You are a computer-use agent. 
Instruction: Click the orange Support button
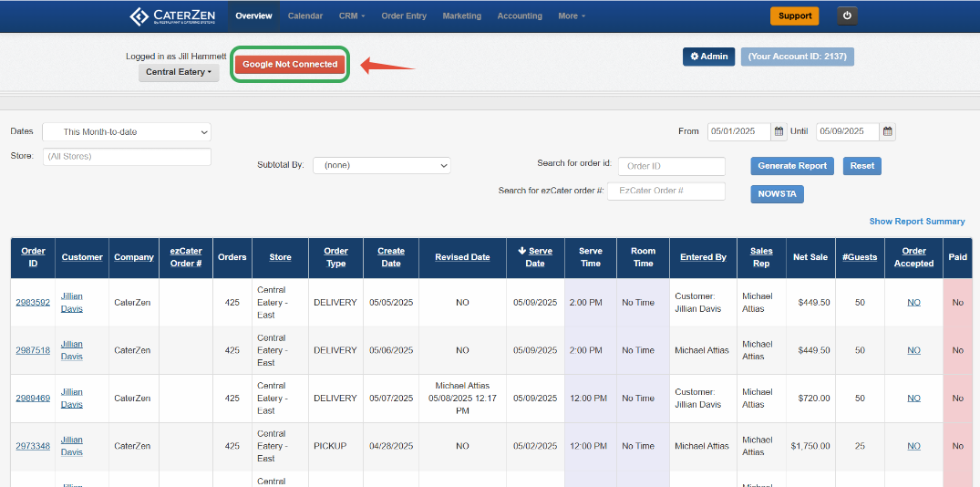[795, 16]
